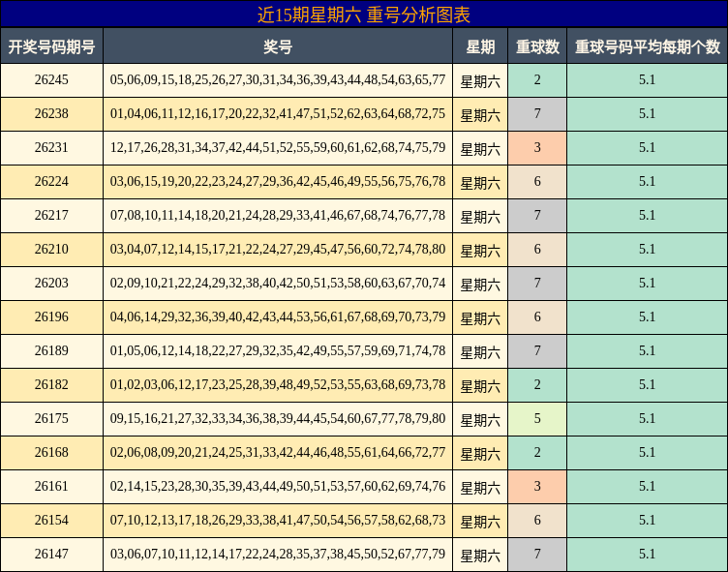Image resolution: width=728 pixels, height=572 pixels.
Task: Click the 开奖号码期号 column header
Action: [x=51, y=46]
